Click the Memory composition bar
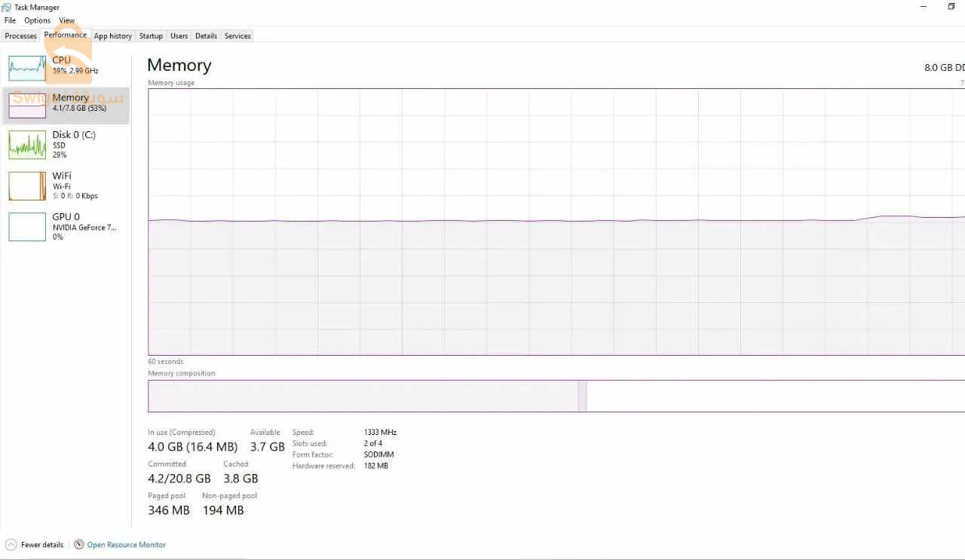965x560 pixels. click(x=556, y=396)
